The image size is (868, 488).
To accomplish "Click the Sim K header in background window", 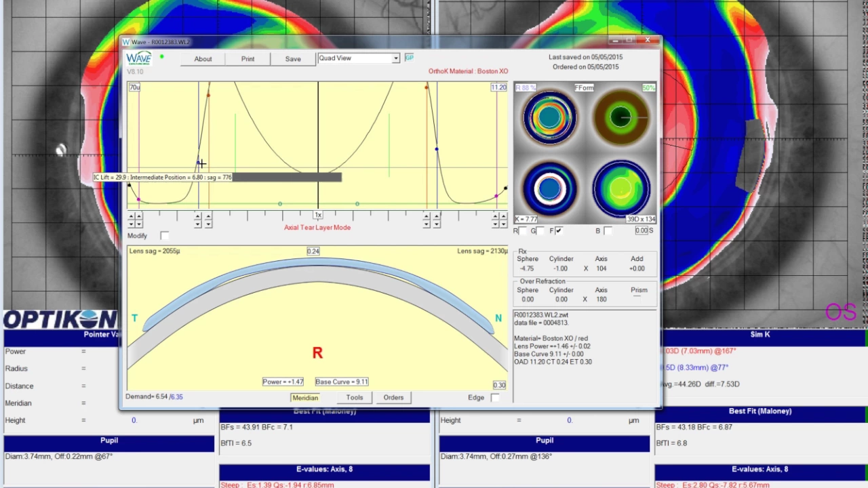I will pos(760,335).
